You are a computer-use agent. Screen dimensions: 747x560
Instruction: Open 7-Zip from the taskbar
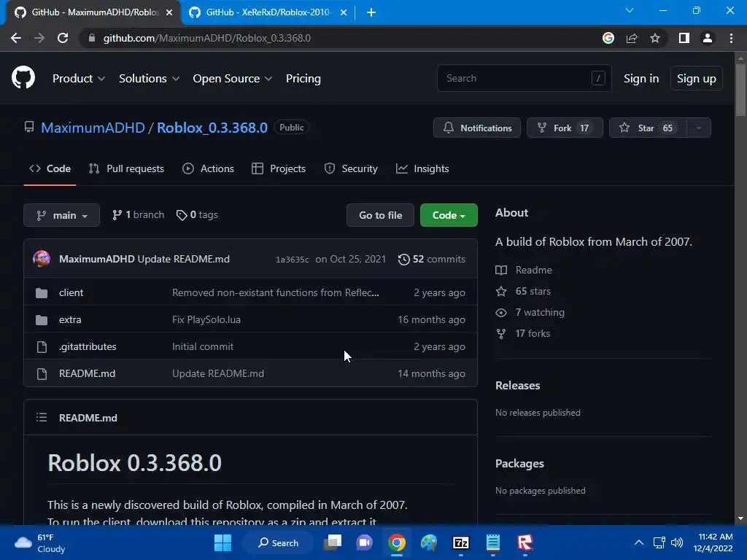click(x=461, y=542)
